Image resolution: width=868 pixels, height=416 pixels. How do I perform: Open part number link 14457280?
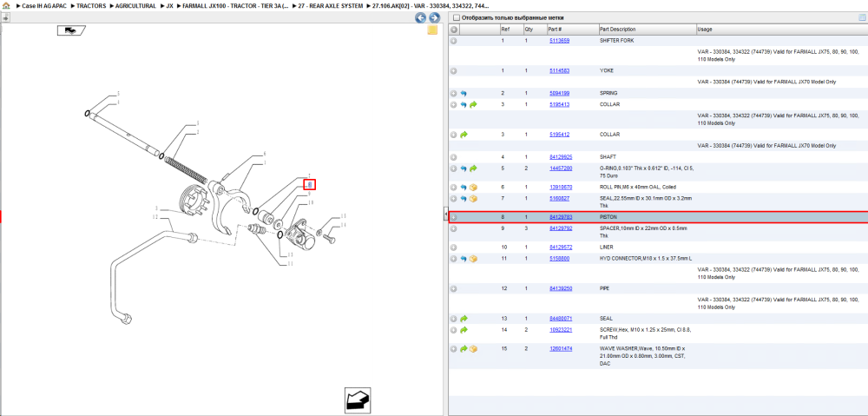561,168
